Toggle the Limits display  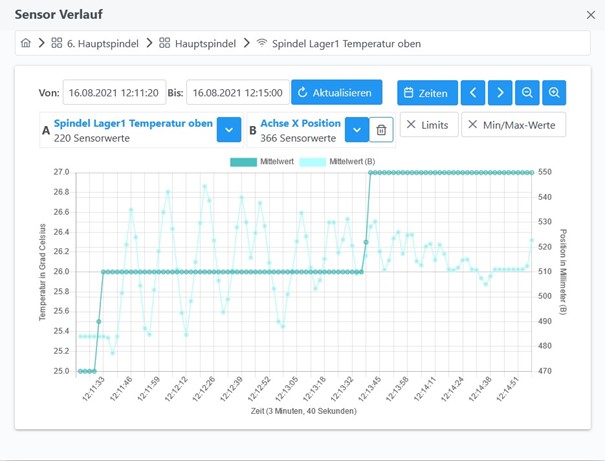click(x=429, y=124)
